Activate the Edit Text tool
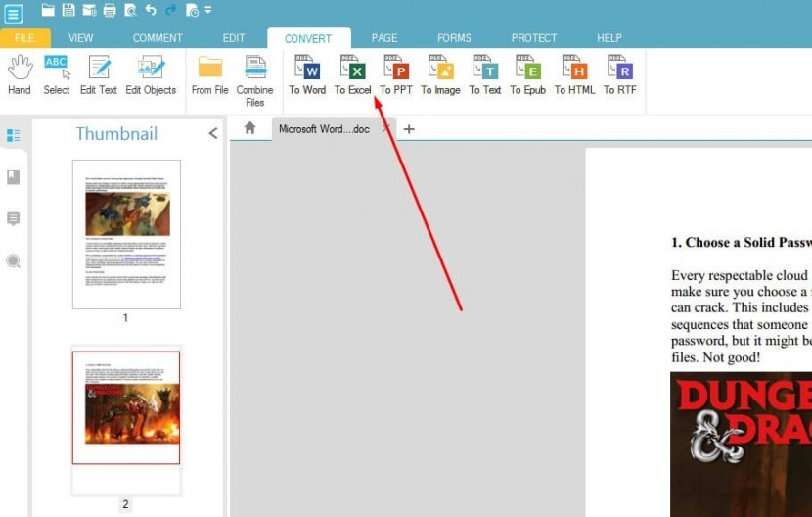 click(x=99, y=75)
